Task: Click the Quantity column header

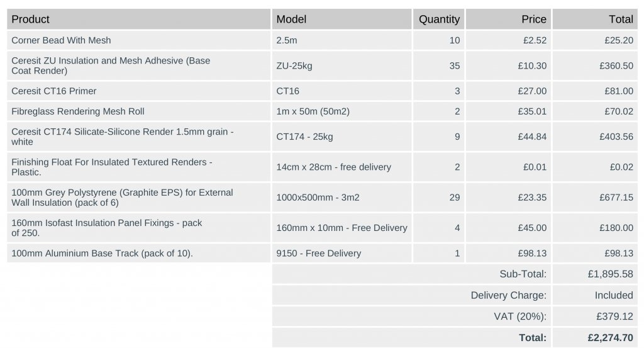Action: point(439,20)
